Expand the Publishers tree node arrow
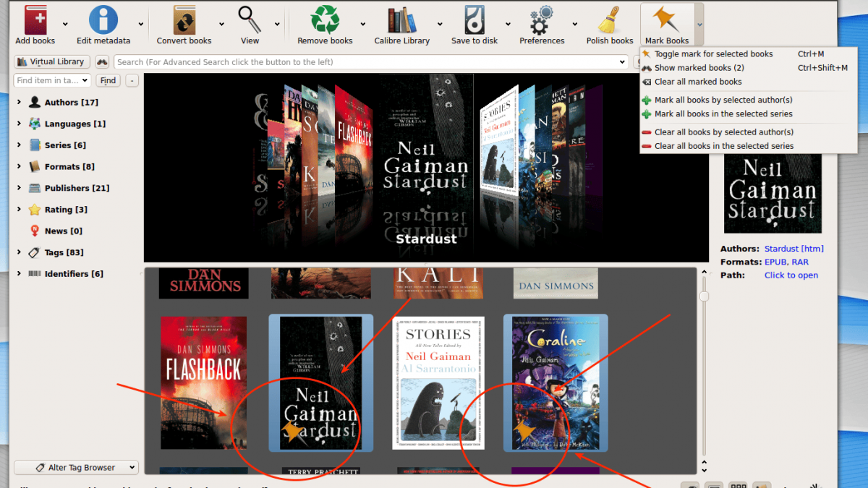 (20, 188)
